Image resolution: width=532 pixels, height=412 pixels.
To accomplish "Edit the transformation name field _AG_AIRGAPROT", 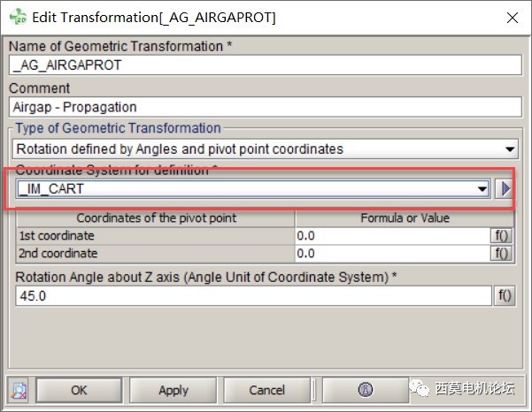I will 264,65.
